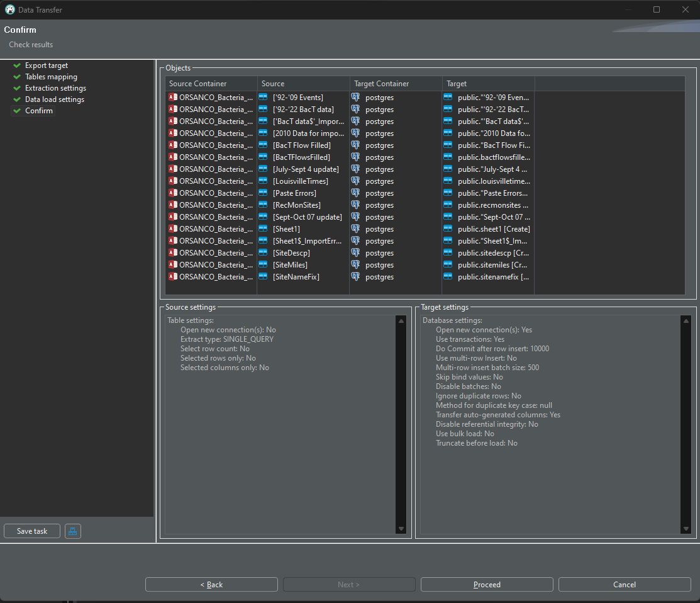Viewport: 700px width, 603px height.
Task: Click table icon beside public.sheet1 [Create]
Action: pos(448,228)
